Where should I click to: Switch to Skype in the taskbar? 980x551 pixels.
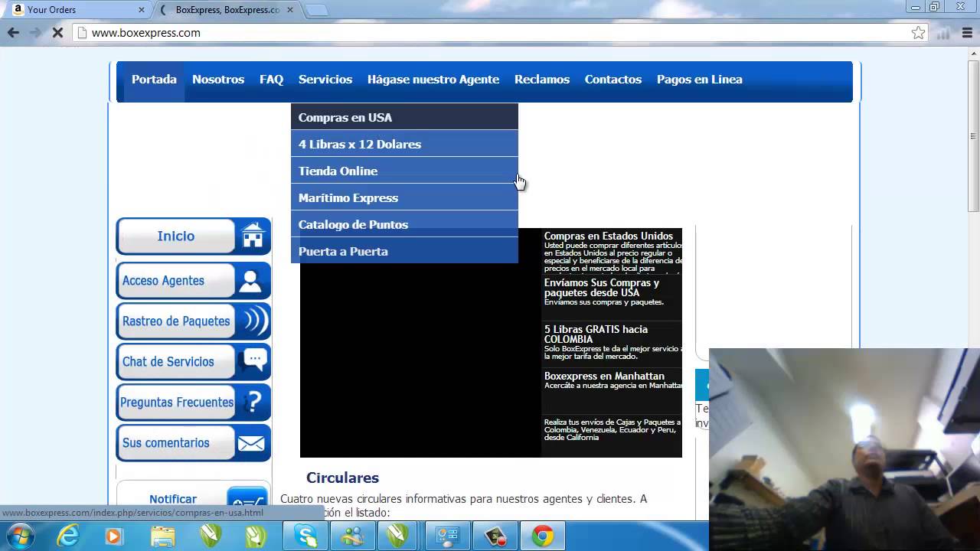coord(306,536)
